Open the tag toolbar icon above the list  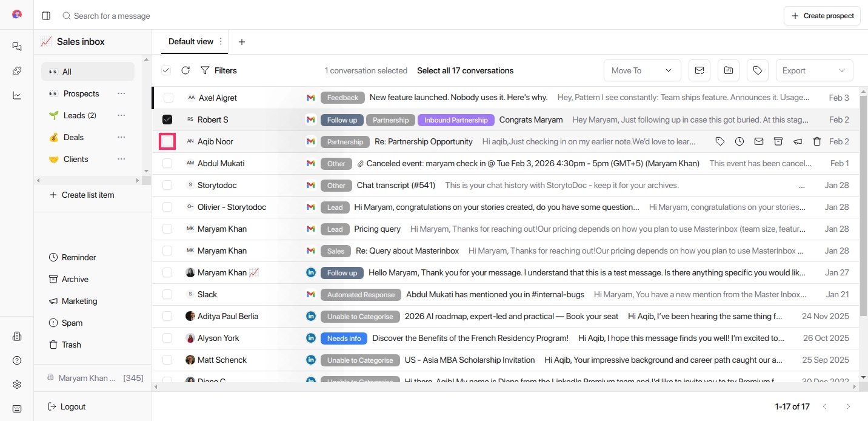click(757, 70)
